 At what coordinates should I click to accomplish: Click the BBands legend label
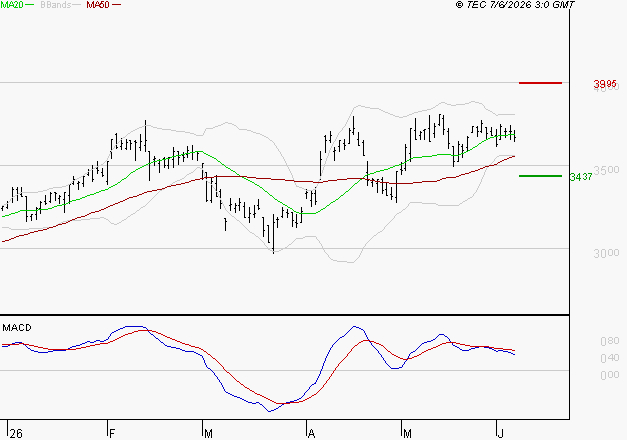tap(56, 5)
